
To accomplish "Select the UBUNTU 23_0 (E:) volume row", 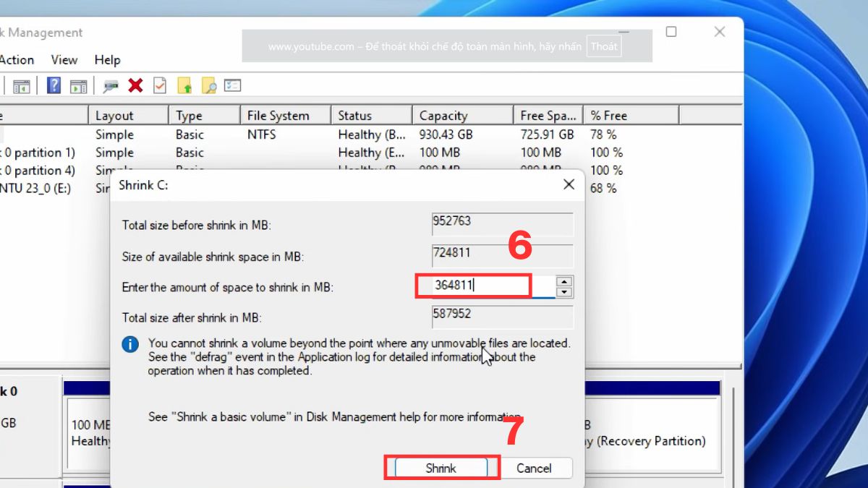I will click(43, 188).
